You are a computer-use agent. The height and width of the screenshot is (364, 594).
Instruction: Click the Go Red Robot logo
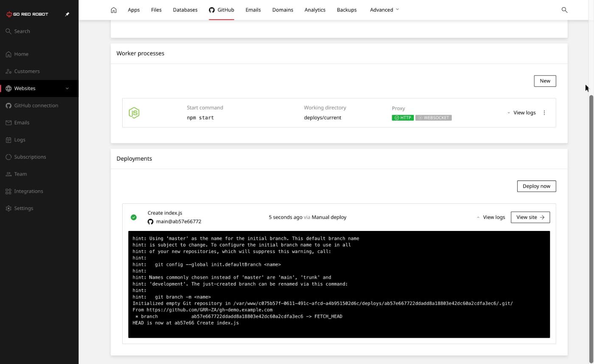[27, 14]
